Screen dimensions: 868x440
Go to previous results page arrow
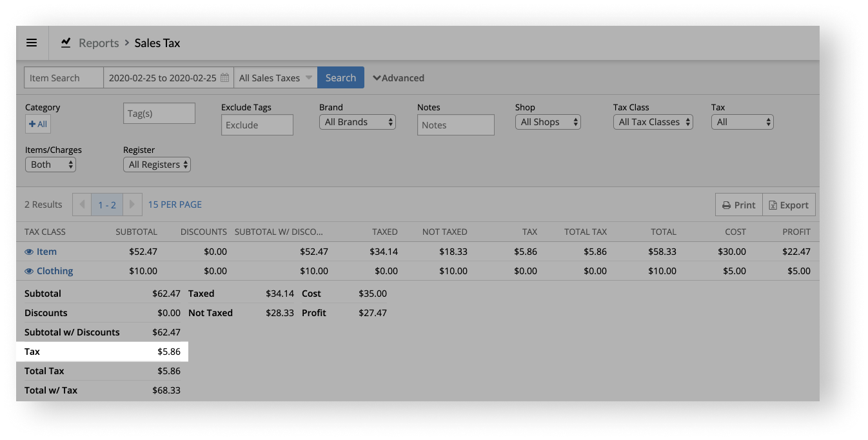(x=82, y=205)
